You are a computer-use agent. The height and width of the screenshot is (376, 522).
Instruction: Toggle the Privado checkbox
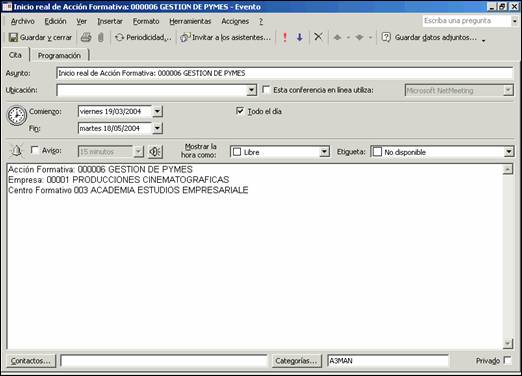507,360
